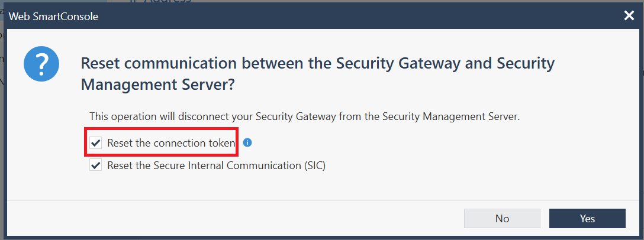The width and height of the screenshot is (644, 240).
Task: Close the Web SmartConsole dialog with X
Action: click(x=629, y=16)
